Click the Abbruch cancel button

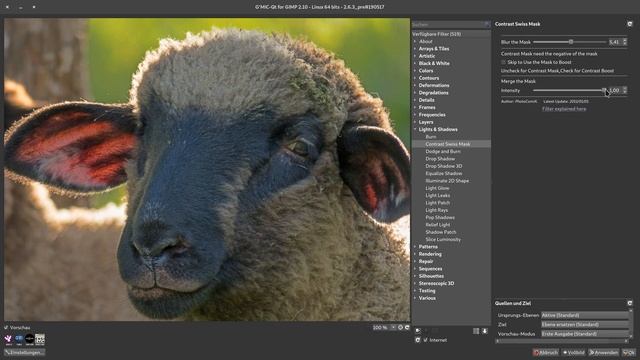click(x=545, y=352)
